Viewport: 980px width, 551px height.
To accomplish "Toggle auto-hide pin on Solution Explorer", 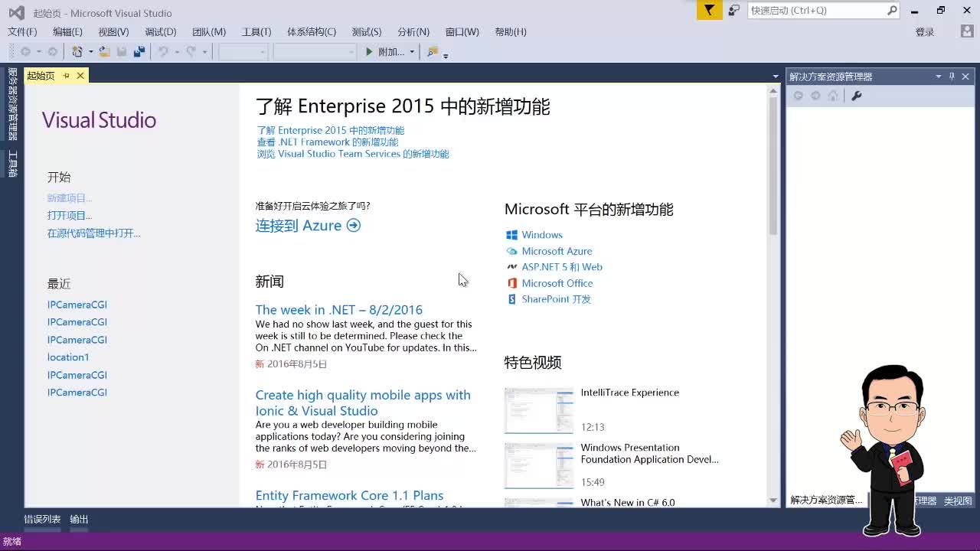I will click(x=952, y=77).
